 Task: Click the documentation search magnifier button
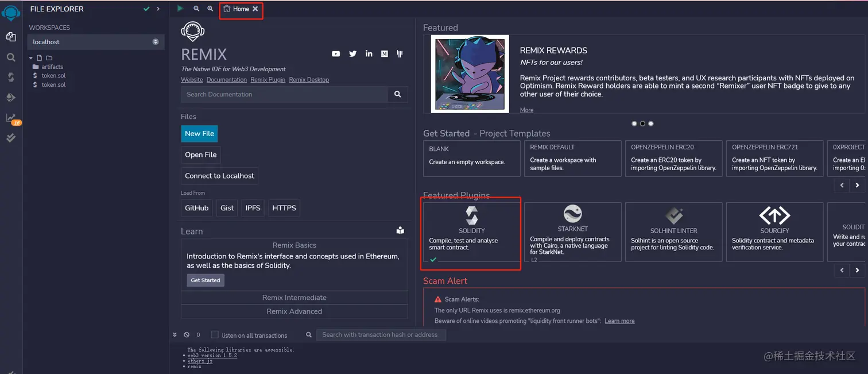pos(398,94)
